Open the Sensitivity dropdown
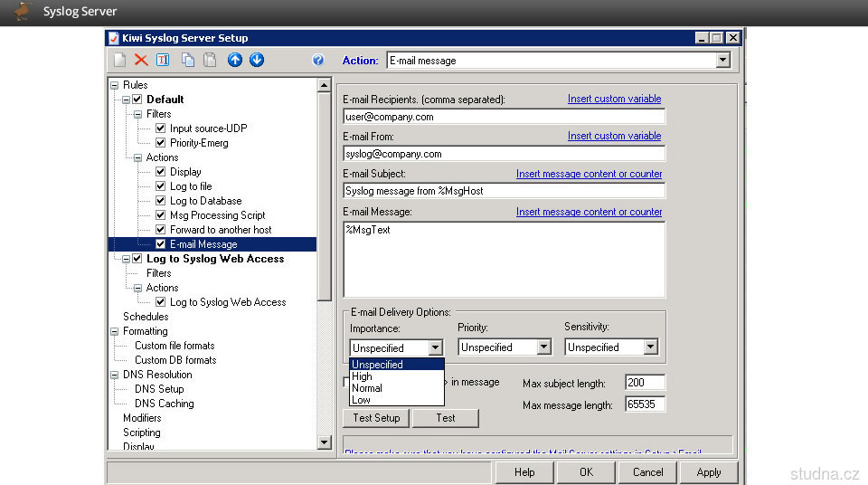This screenshot has height=485, width=868. (650, 347)
